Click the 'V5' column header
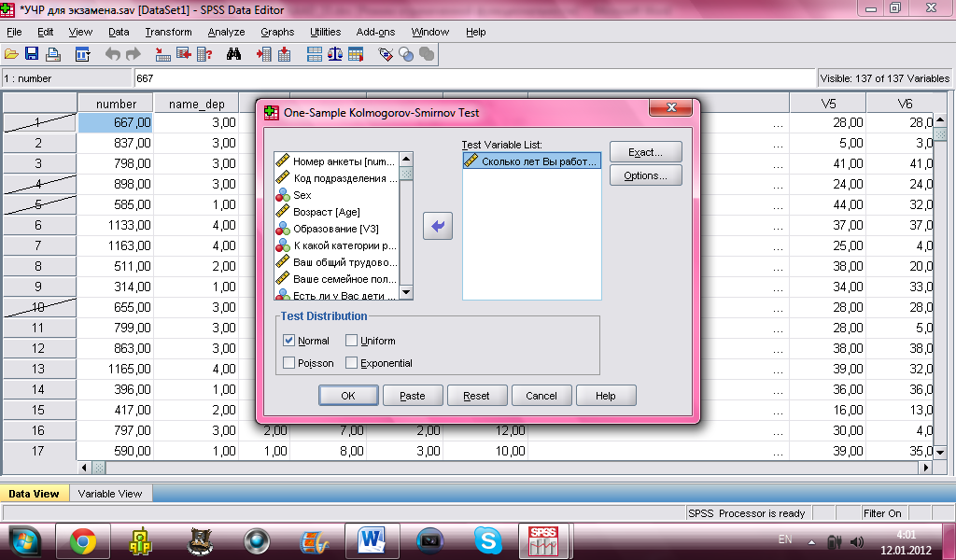 click(x=828, y=104)
